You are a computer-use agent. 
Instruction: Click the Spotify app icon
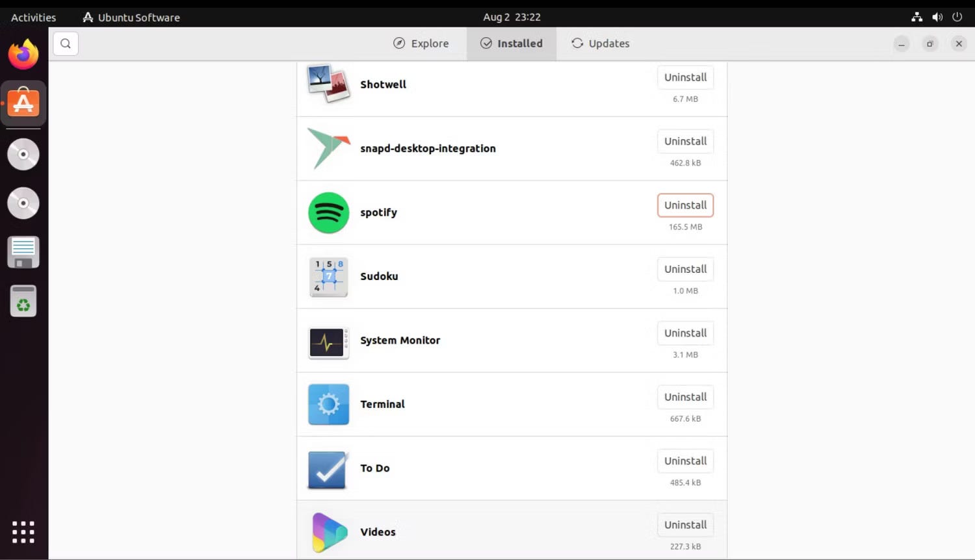tap(328, 212)
